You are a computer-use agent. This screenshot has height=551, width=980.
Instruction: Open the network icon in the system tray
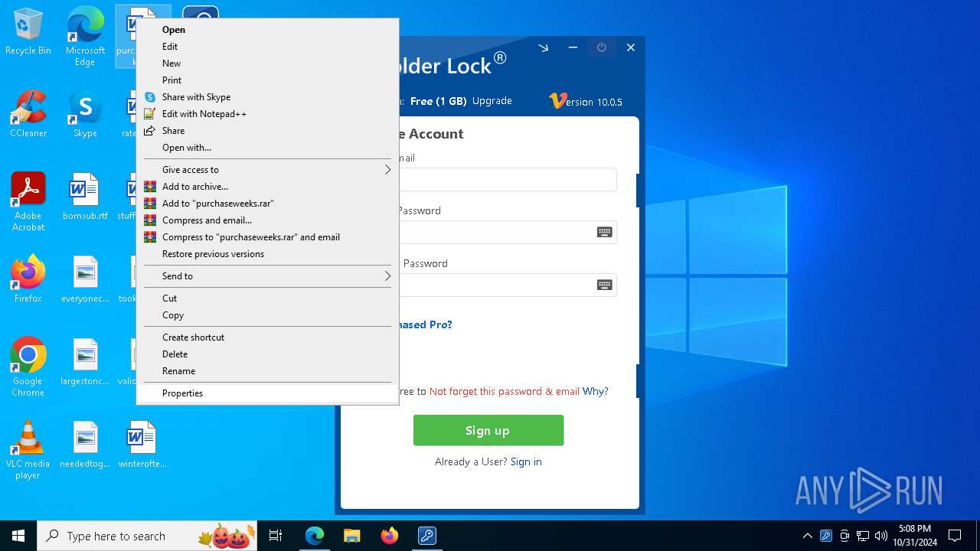pyautogui.click(x=863, y=536)
